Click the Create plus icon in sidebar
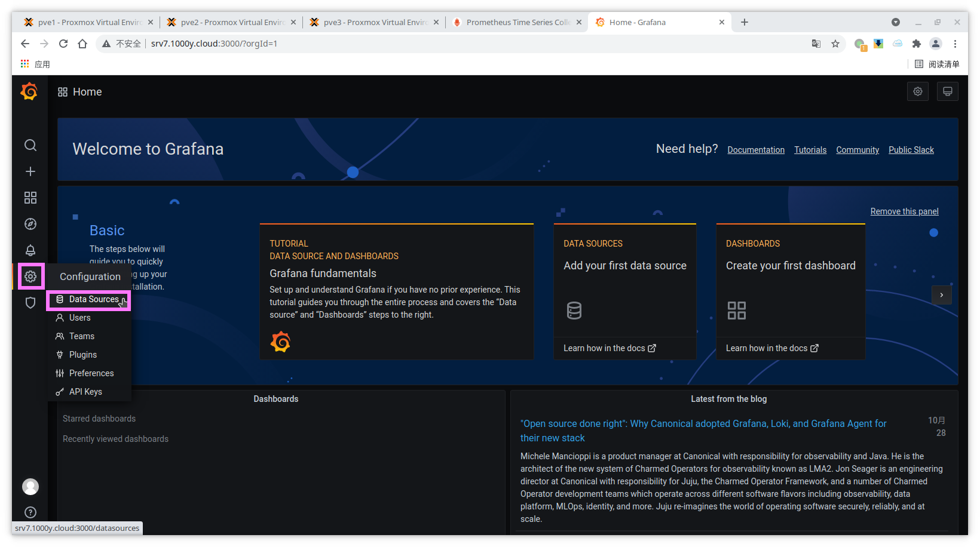This screenshot has width=980, height=547. 30,171
